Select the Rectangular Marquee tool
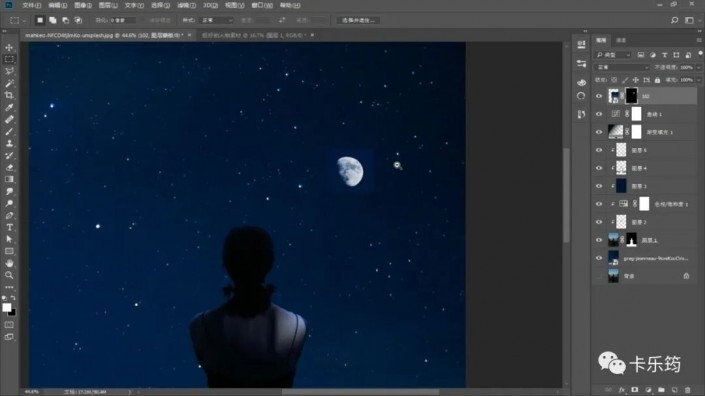Viewport: 705px width, 396px height. pos(9,59)
